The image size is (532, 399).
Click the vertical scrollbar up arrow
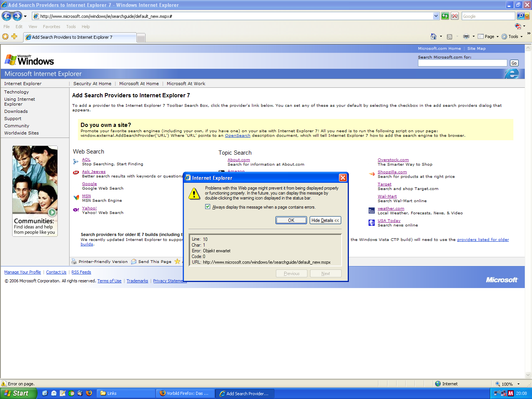point(528,48)
